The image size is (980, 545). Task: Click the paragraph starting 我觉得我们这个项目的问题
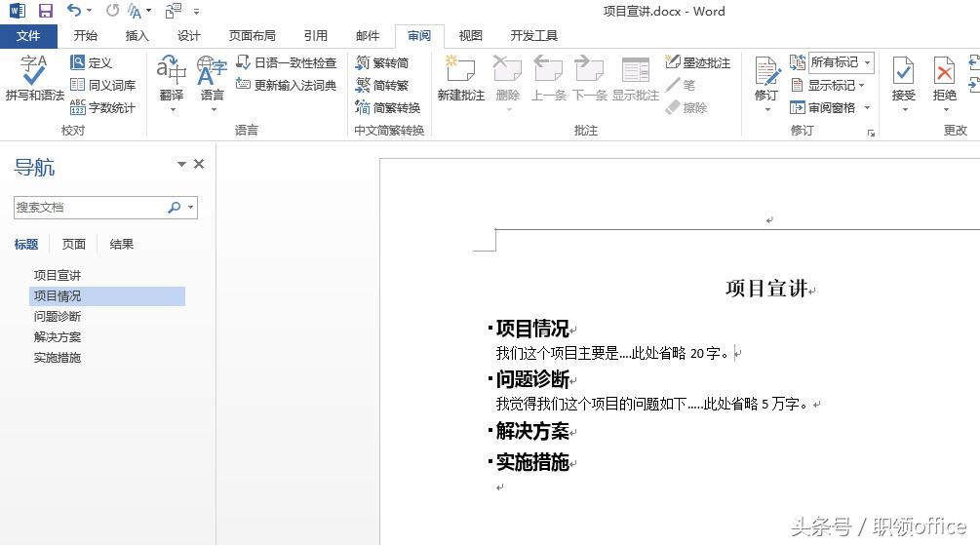click(x=652, y=405)
